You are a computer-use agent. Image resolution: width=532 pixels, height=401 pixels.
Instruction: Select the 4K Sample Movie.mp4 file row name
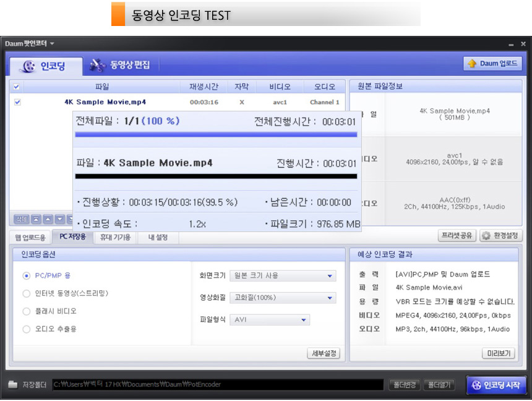[105, 102]
